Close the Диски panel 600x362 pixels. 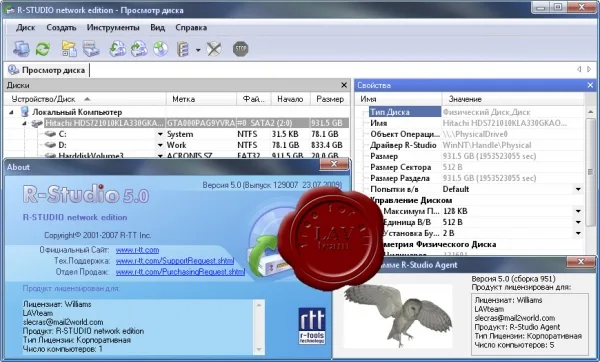click(x=344, y=85)
